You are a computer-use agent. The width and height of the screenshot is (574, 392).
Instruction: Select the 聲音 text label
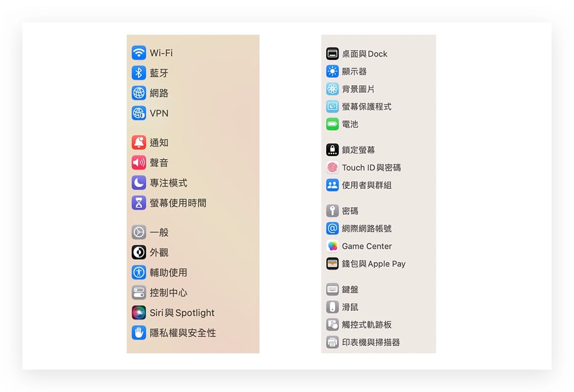(x=159, y=163)
